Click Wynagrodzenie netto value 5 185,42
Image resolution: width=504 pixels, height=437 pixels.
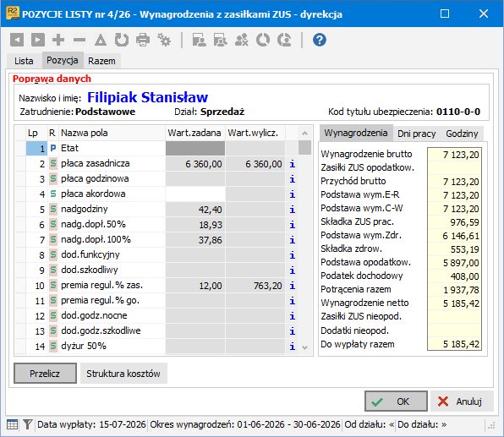pos(454,303)
